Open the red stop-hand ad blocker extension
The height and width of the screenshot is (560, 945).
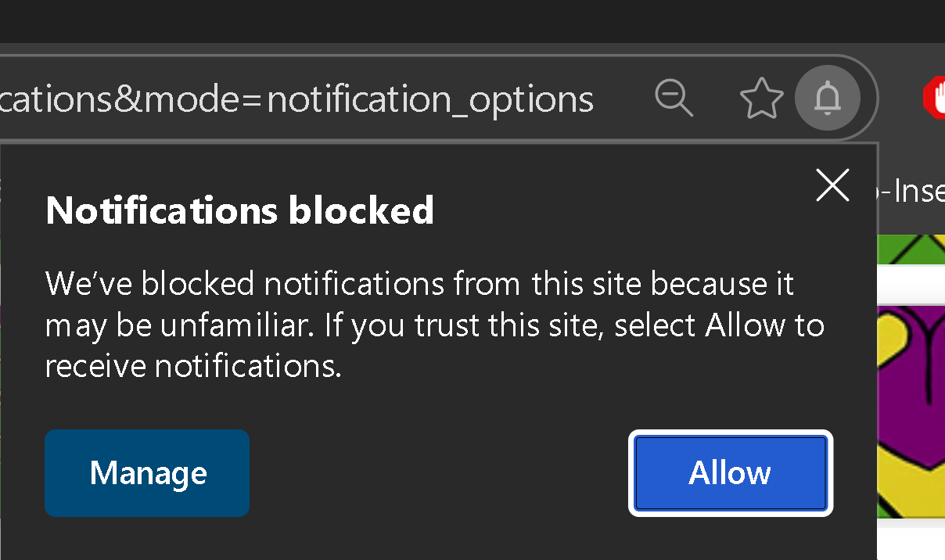[x=935, y=99]
